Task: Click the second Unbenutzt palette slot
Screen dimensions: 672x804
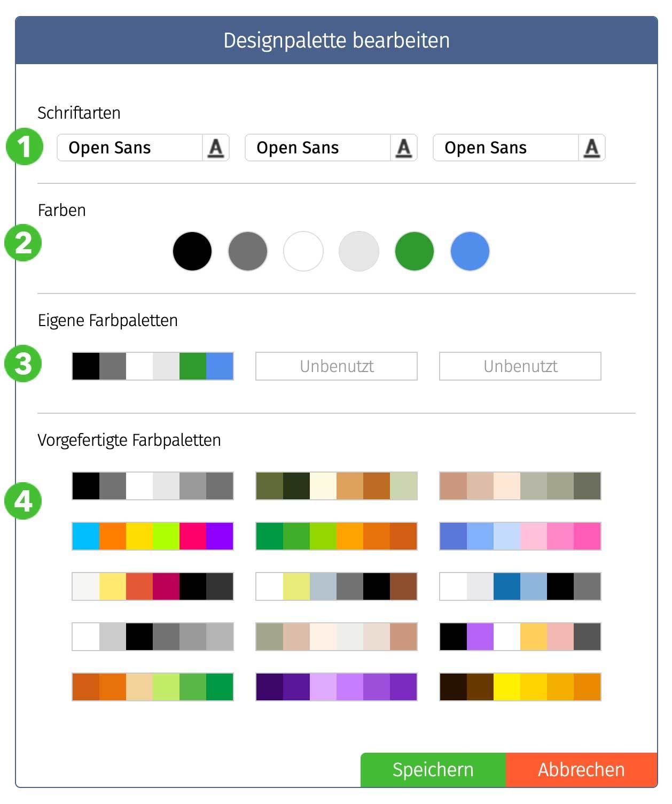Action: 520,366
